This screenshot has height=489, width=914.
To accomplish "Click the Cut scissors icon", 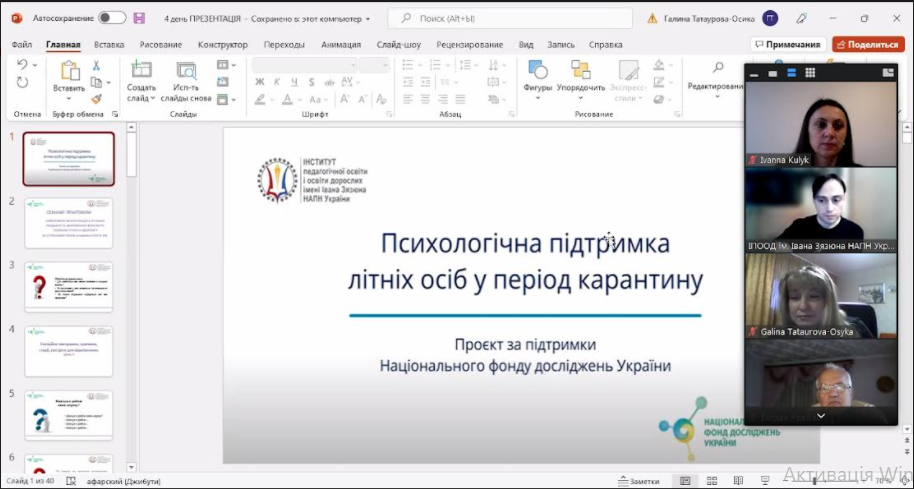I will [96, 66].
